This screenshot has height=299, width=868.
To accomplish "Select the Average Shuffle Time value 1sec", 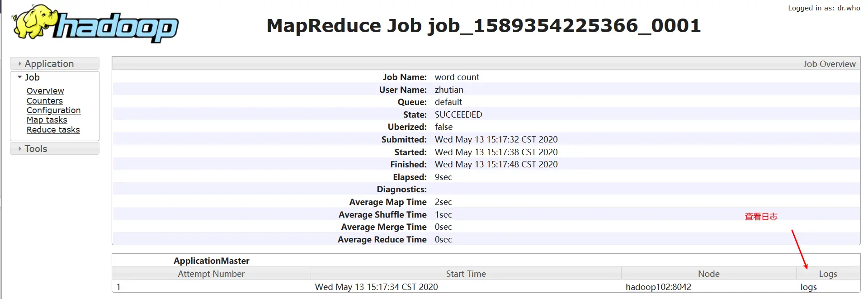I will pyautogui.click(x=443, y=214).
